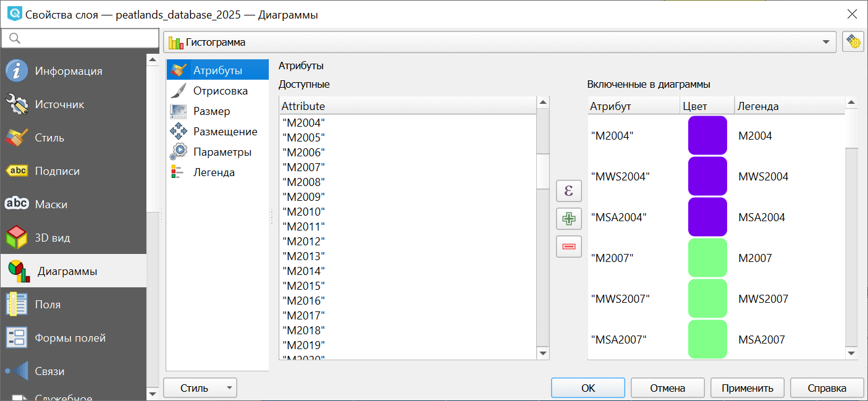Open the Стиль dropdown at bottom left
Image resolution: width=868 pixels, height=401 pixels.
pos(200,387)
